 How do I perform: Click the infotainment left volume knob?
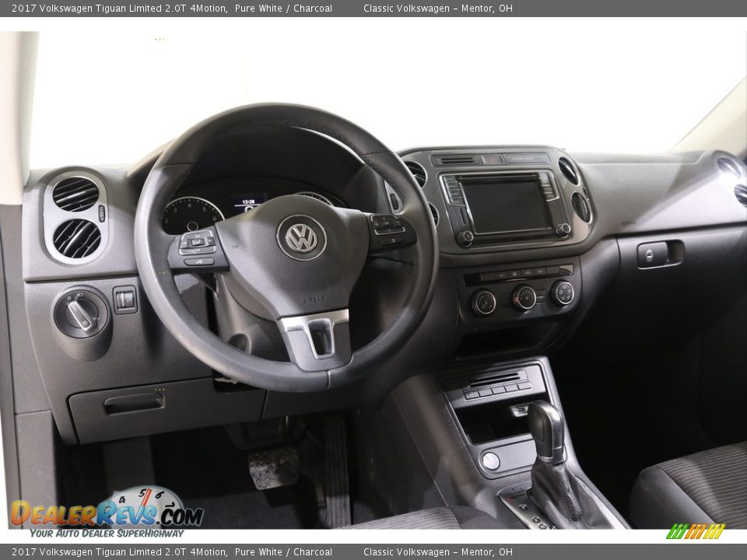[x=465, y=238]
